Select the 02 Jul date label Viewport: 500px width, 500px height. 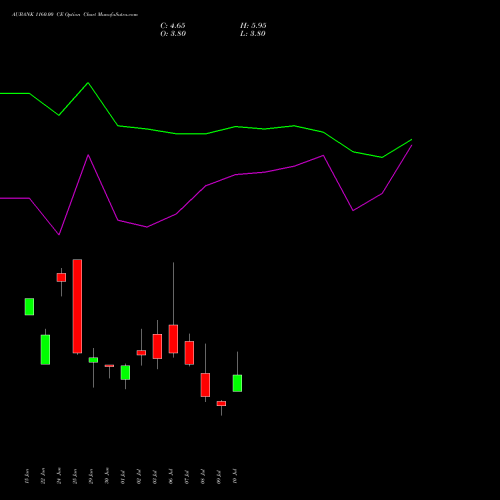(139, 477)
